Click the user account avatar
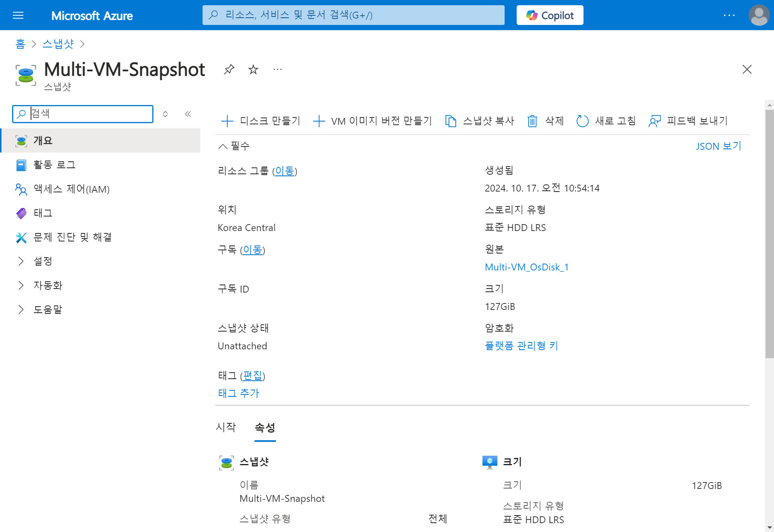Screen dimensions: 774x532 click(x=759, y=15)
